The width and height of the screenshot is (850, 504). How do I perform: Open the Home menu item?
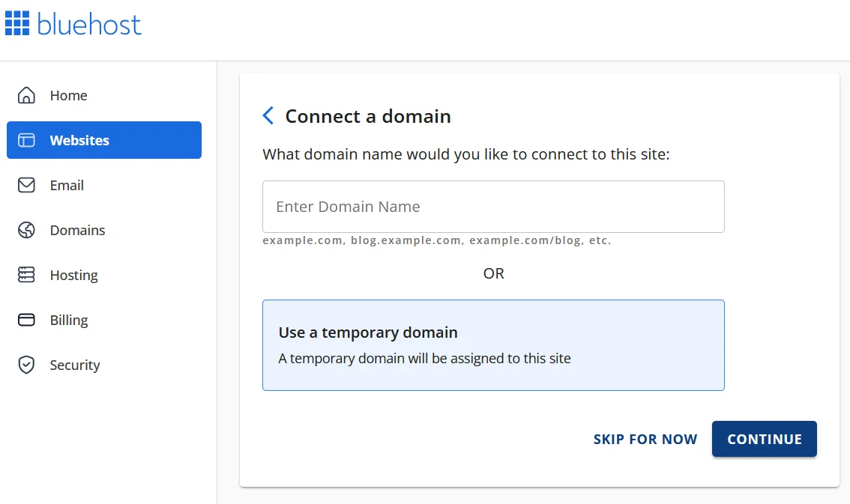[x=68, y=95]
